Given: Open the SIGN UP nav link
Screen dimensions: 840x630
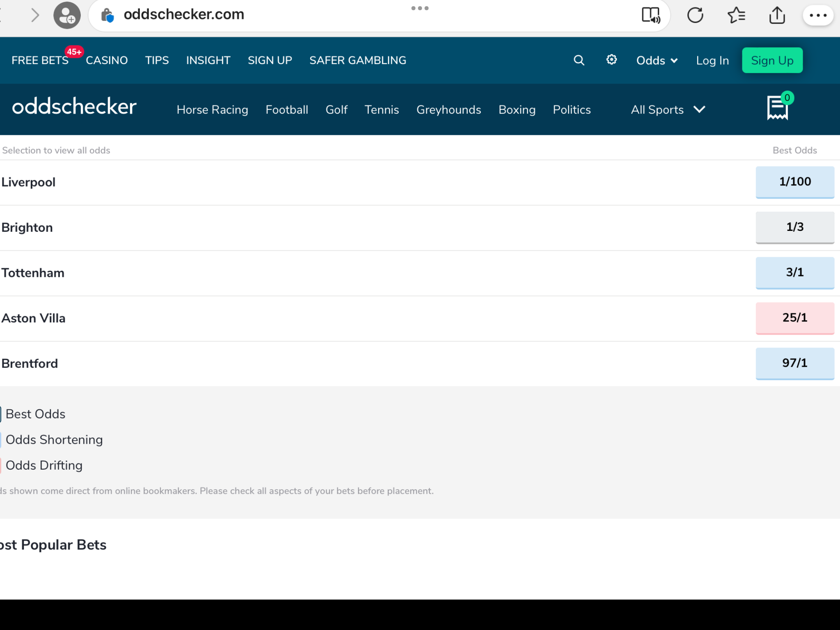Looking at the screenshot, I should click(x=270, y=60).
